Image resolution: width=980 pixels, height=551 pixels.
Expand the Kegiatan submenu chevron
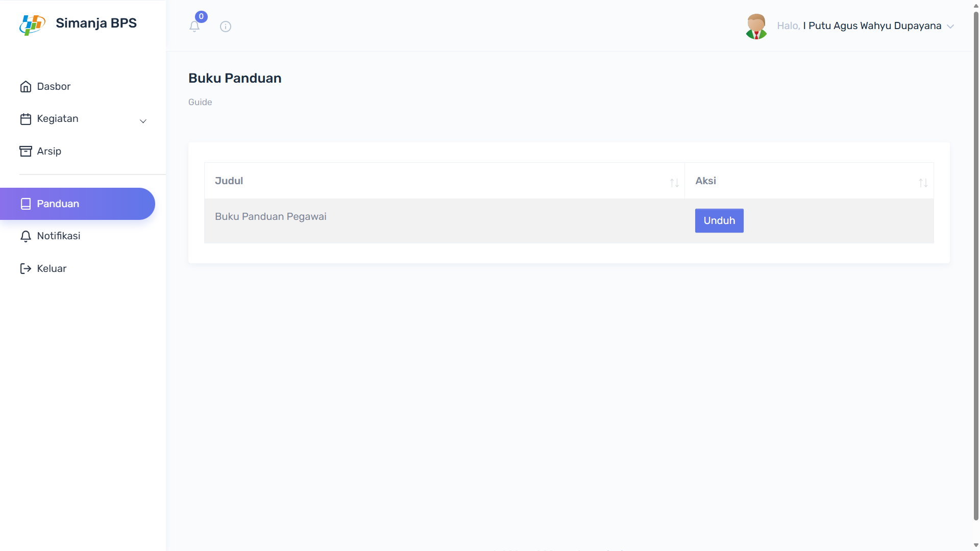(143, 121)
